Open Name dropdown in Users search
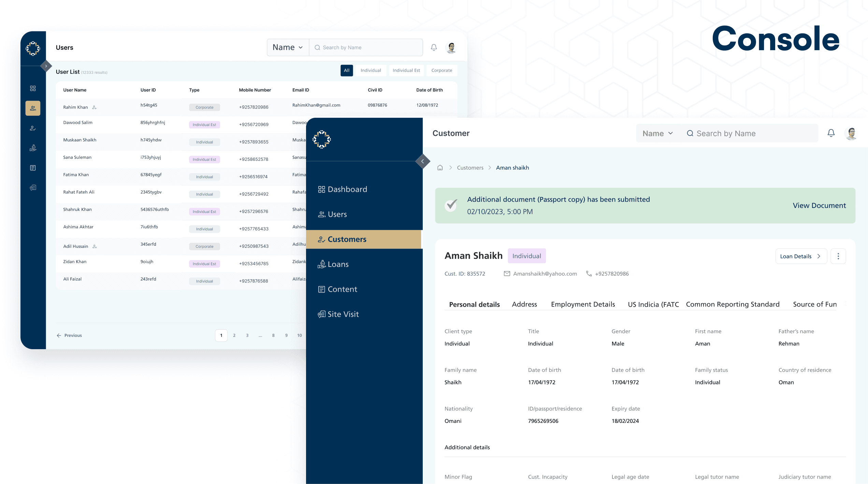 (x=288, y=47)
